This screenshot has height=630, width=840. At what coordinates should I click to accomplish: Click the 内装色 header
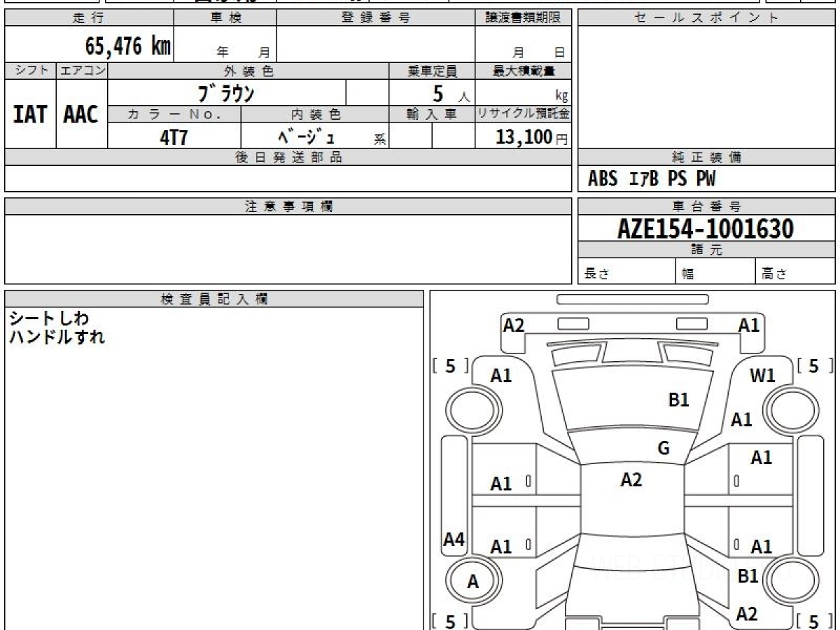(315, 115)
